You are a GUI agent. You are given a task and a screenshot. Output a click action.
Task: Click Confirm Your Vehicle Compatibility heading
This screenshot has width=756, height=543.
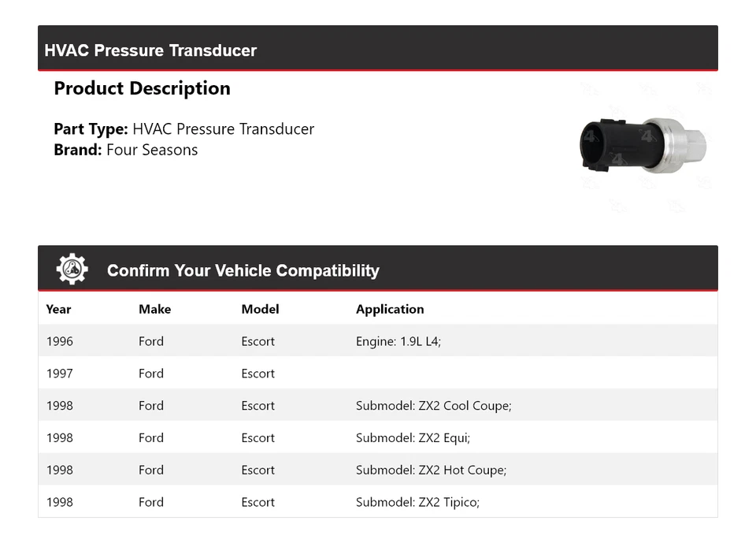243,270
